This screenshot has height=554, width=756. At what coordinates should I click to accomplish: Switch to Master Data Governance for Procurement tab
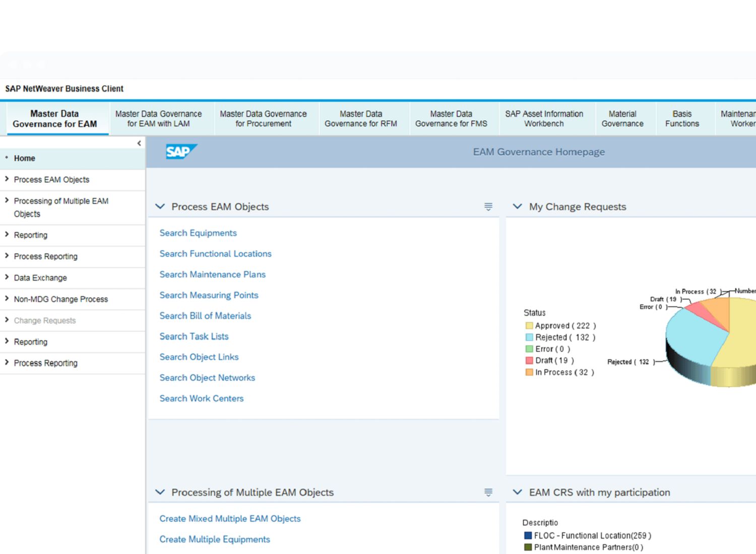263,119
